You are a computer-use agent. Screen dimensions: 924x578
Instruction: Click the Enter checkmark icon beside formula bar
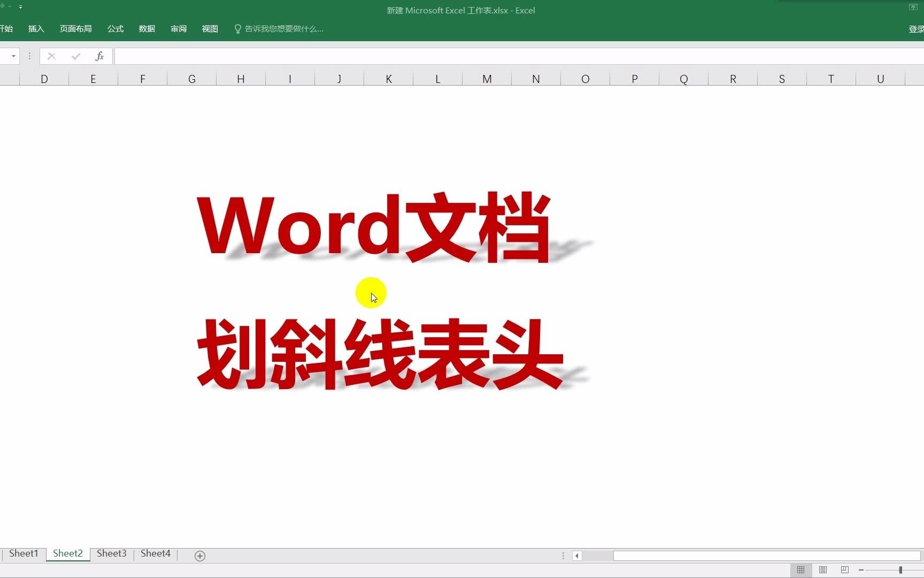(x=75, y=56)
